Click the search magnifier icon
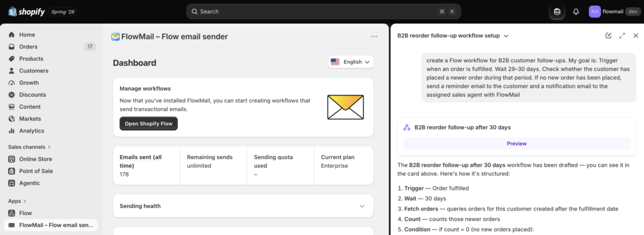Viewport: 644px width, 235px height. pos(194,11)
